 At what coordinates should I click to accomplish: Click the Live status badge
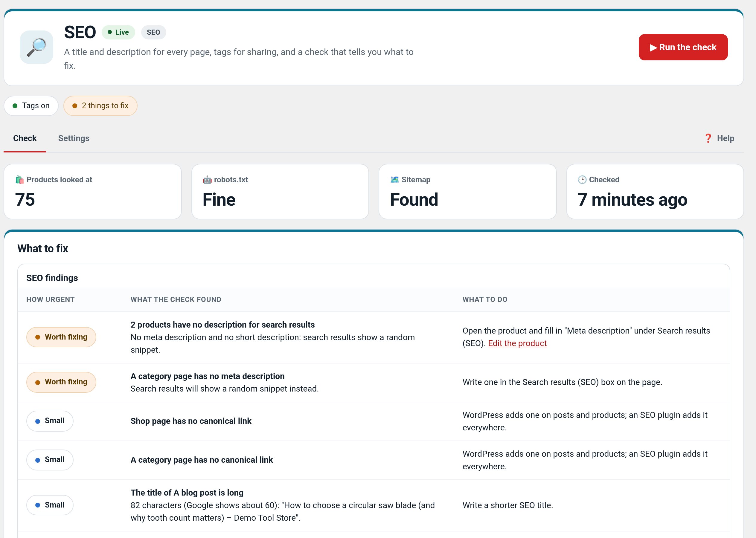click(118, 32)
